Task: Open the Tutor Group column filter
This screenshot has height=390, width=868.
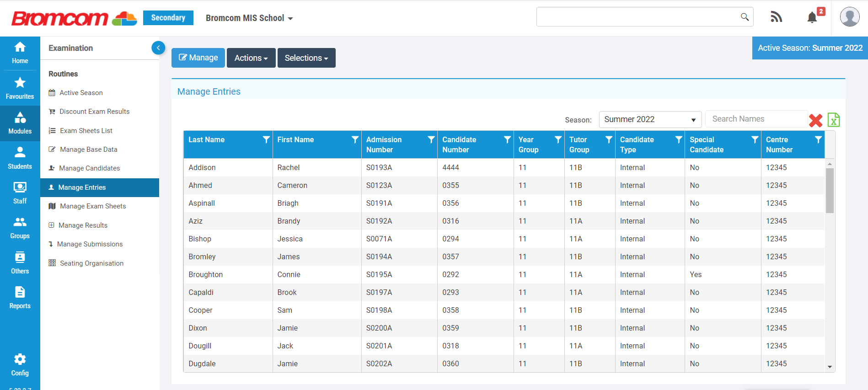Action: coord(608,140)
